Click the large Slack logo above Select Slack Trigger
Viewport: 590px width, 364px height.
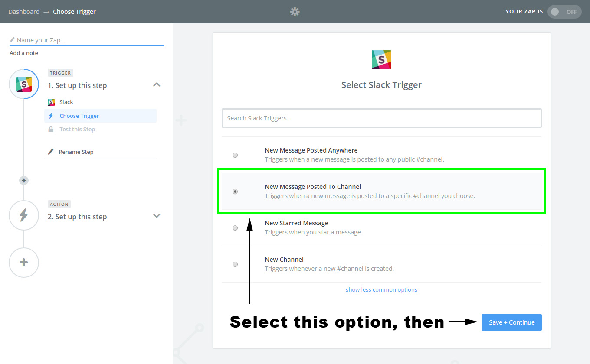(381, 59)
